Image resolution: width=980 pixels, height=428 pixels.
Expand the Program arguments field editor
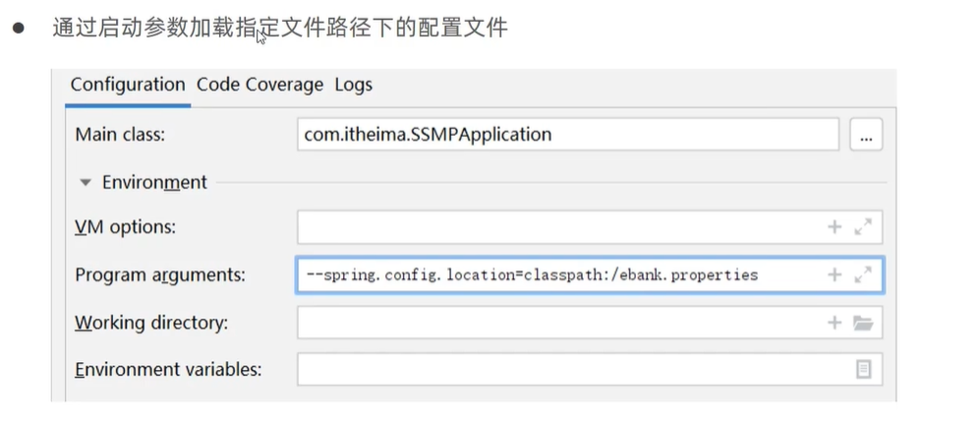point(863,275)
